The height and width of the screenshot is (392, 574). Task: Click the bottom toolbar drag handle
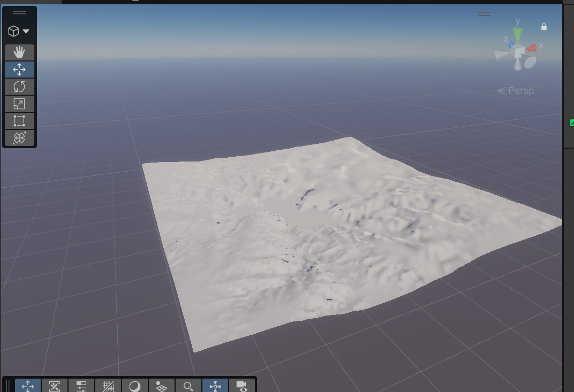click(7, 386)
